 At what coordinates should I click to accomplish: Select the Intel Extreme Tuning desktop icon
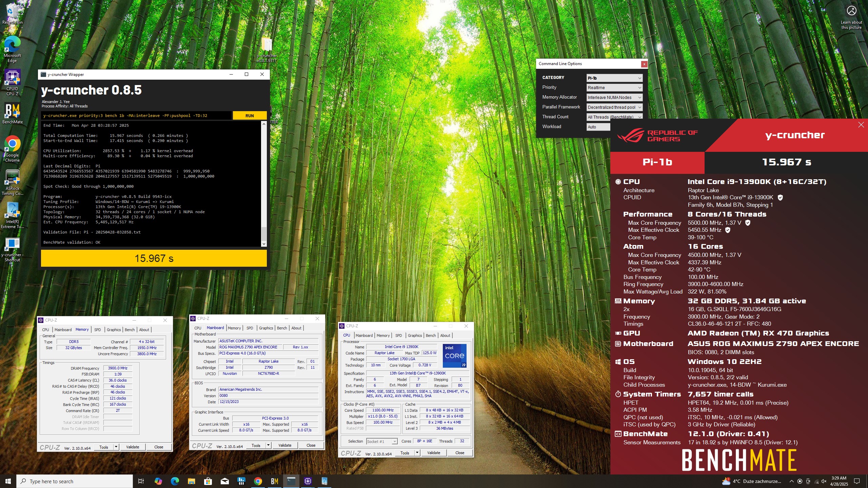12,216
